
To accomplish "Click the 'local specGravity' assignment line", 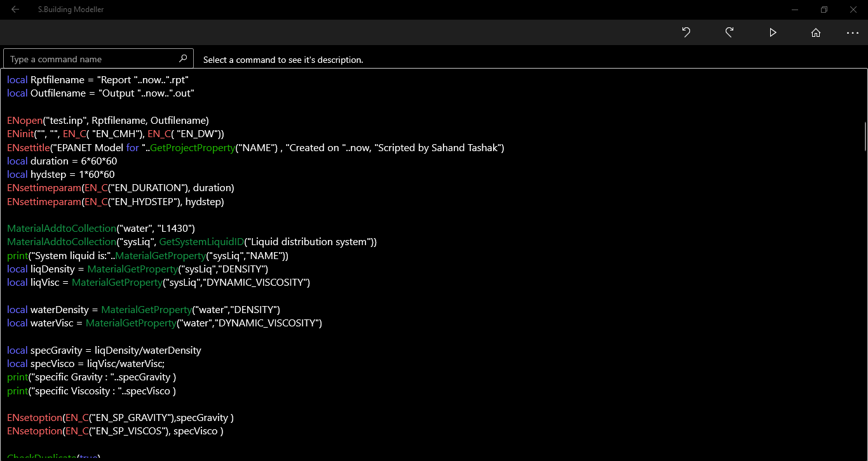I will (104, 350).
